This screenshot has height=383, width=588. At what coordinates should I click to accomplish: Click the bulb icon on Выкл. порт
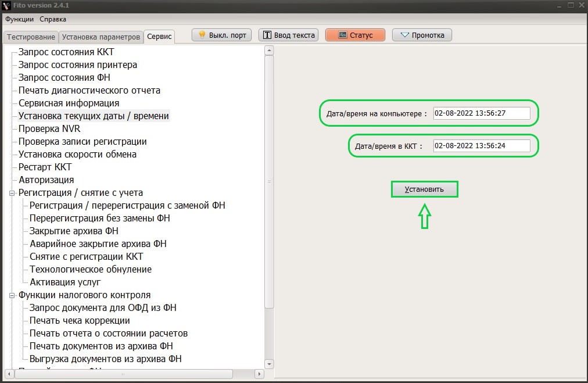point(202,35)
